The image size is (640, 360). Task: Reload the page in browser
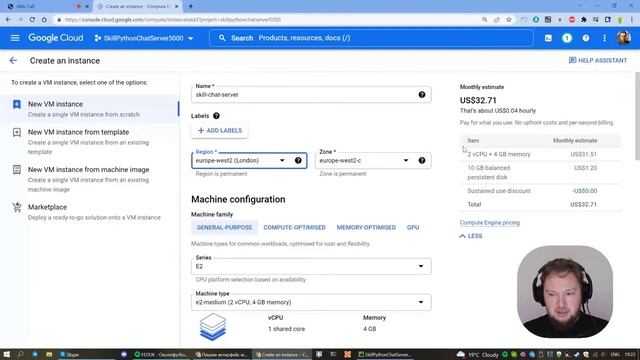32,20
